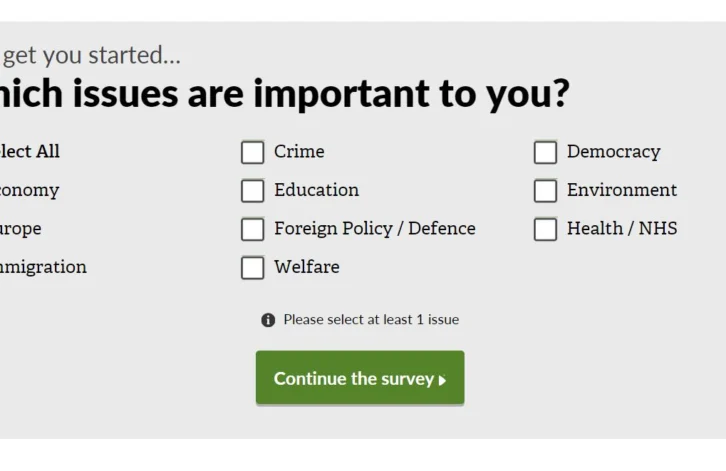
Task: Click the "Education" label text
Action: [x=316, y=190]
